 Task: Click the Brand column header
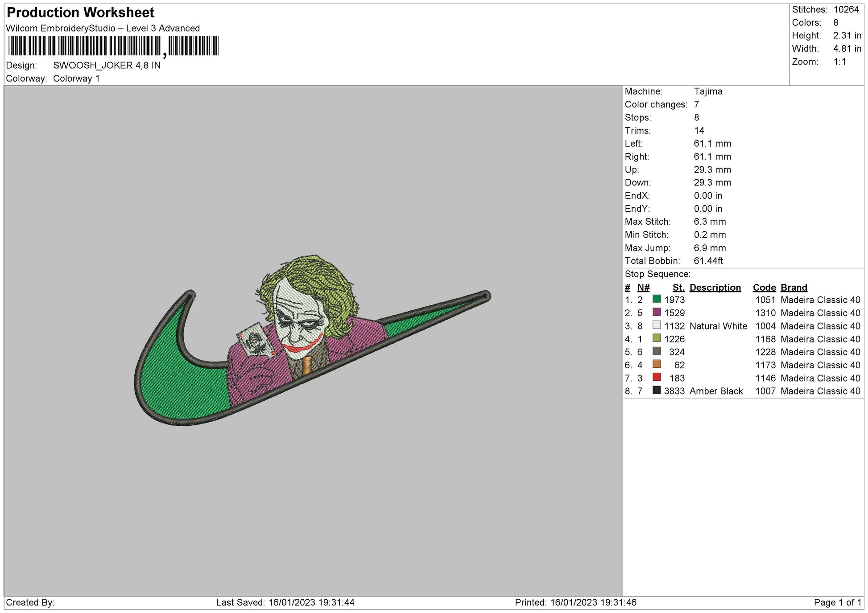click(794, 288)
